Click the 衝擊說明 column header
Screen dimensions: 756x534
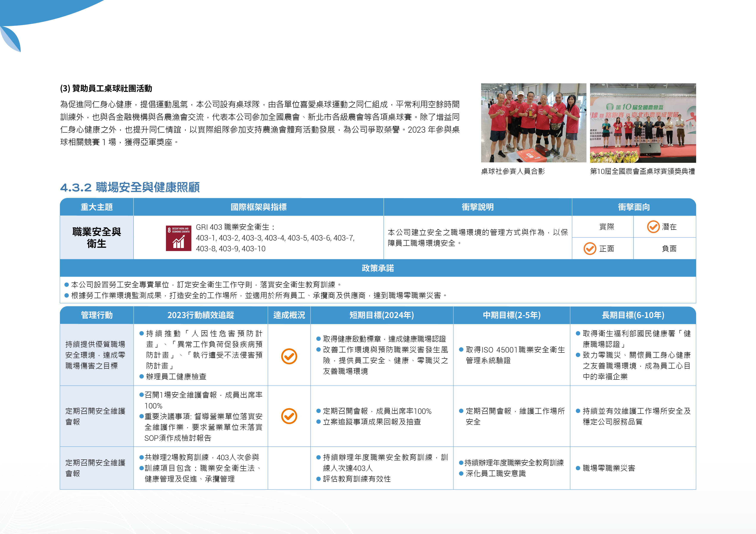(x=477, y=207)
